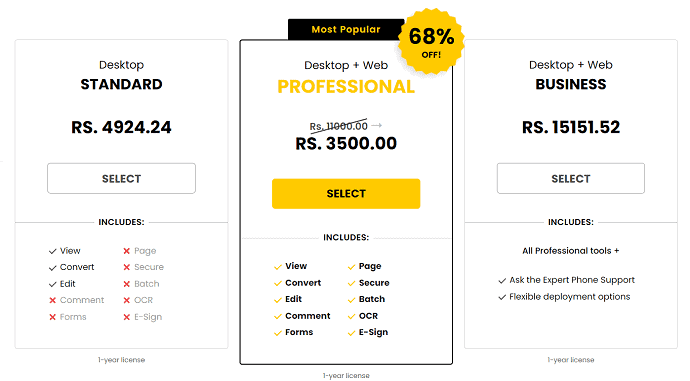Screen dimensions: 690x381
Task: Click the yellow checkmark beside Professional OCR
Action: pyautogui.click(x=351, y=316)
